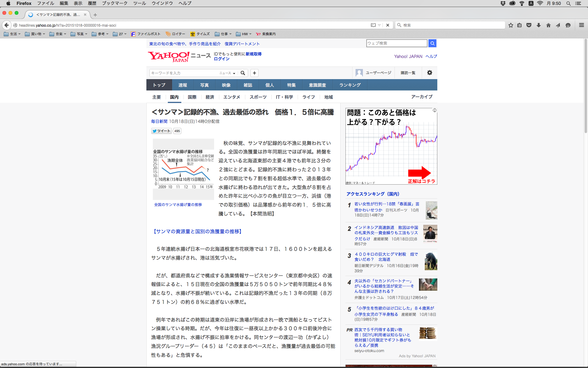Enter Reader View from the address bar
This screenshot has width=588, height=368.
[373, 25]
